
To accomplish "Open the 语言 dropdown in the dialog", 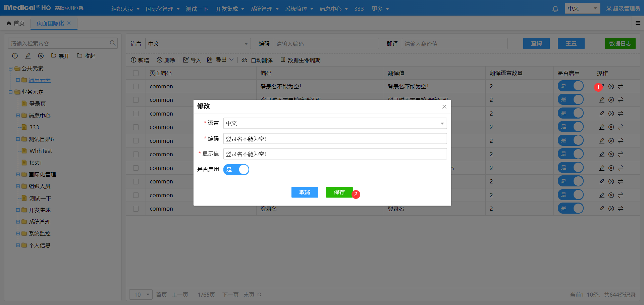I will [x=335, y=123].
